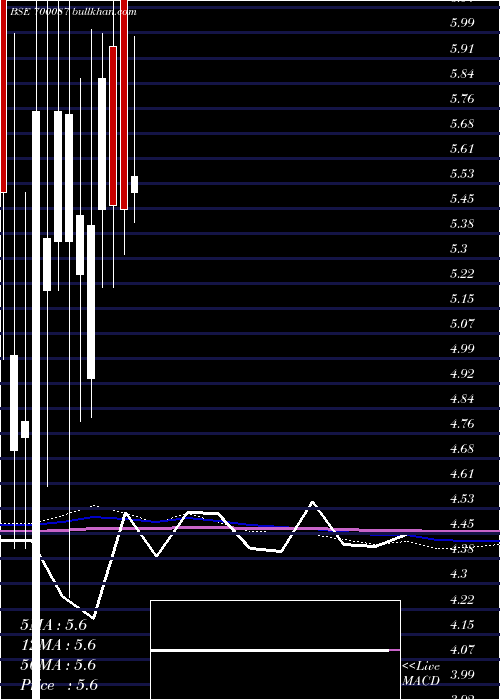Click the 5.68 price axis label
500x700 pixels.
(462, 123)
